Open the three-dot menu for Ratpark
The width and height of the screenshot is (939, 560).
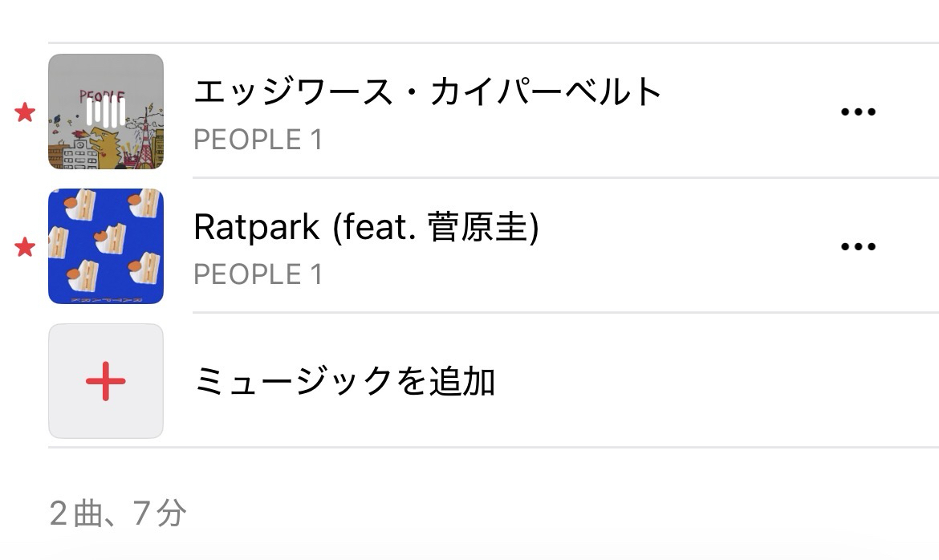[857, 247]
